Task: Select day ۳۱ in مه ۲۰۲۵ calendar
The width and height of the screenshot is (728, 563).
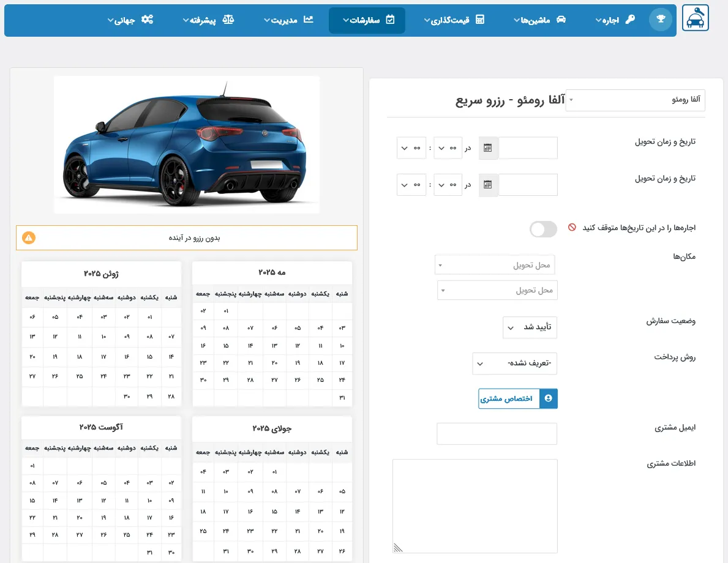Action: pos(342,397)
